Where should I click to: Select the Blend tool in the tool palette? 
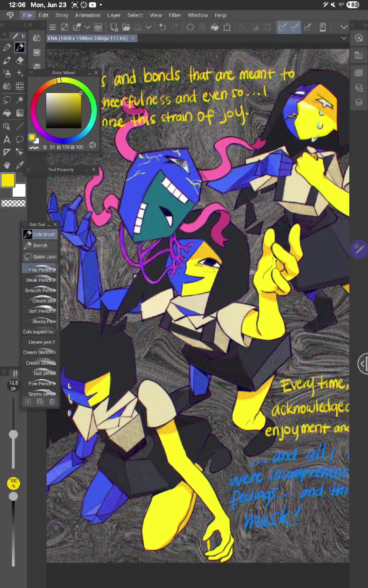pyautogui.click(x=6, y=86)
